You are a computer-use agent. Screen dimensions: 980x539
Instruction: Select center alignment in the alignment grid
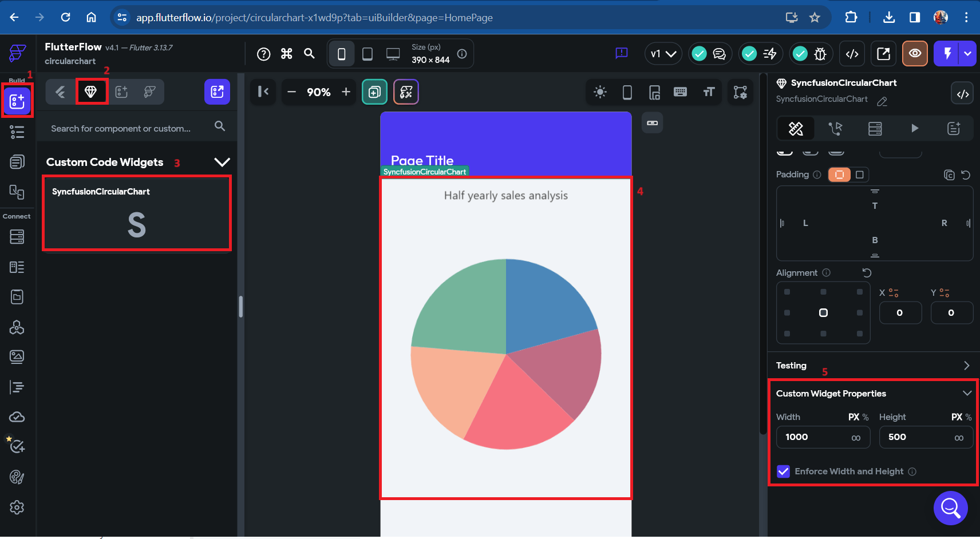(823, 312)
